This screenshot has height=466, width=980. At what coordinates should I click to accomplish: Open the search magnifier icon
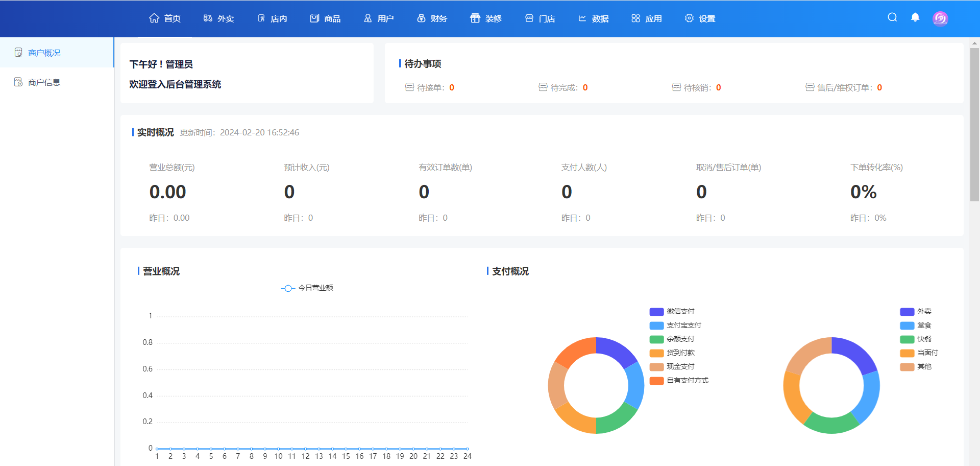[892, 17]
